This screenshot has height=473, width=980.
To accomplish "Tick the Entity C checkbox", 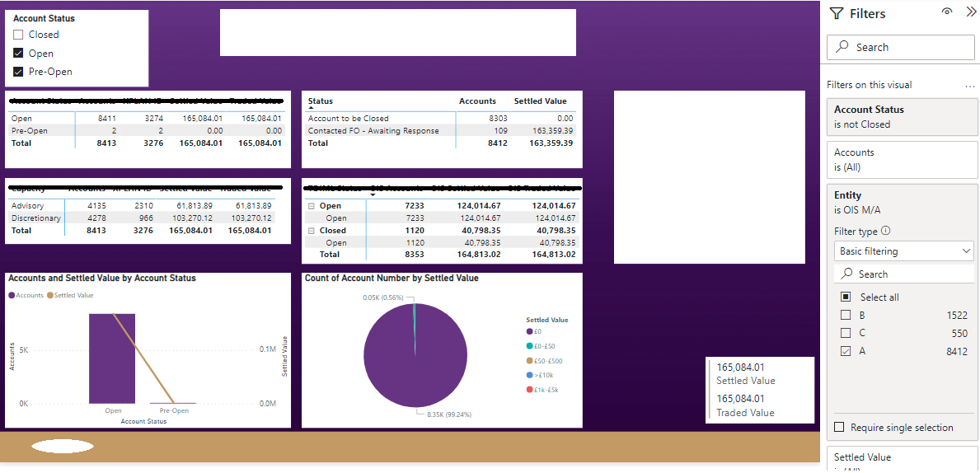I will (x=845, y=333).
